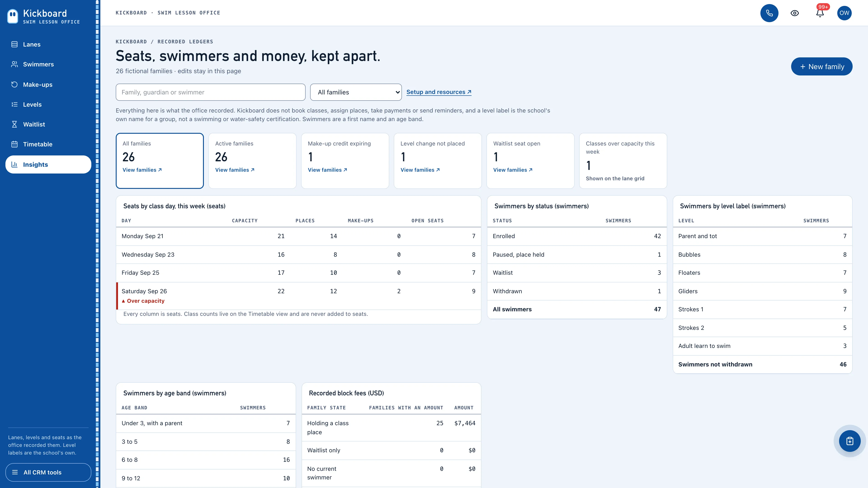868x488 pixels.
Task: Click the Recorded Ledgers breadcrumb
Action: pyautogui.click(x=185, y=42)
